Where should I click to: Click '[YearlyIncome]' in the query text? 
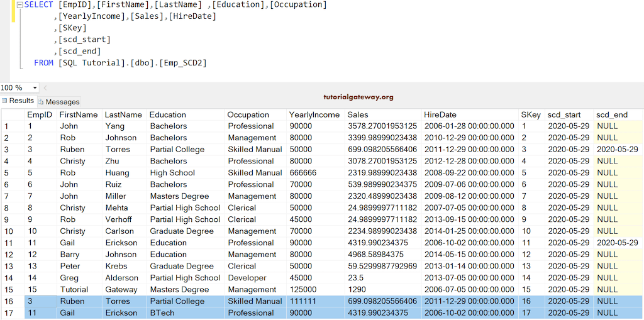point(91,16)
